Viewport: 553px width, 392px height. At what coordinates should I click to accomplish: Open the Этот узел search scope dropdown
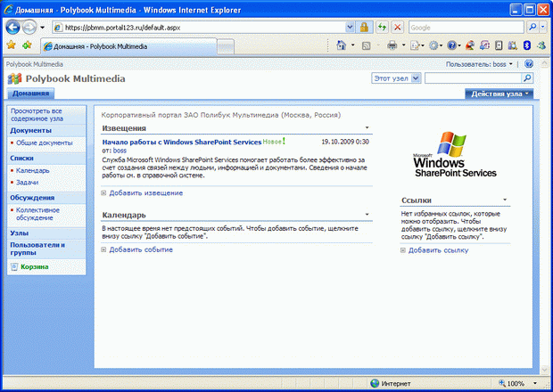(x=396, y=78)
